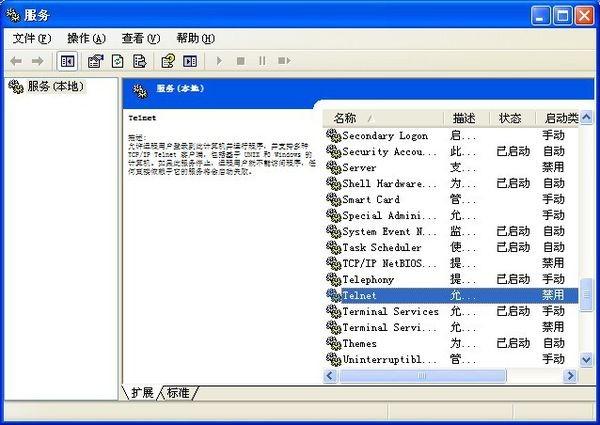Click the toolbar icon right of Help

[190, 61]
